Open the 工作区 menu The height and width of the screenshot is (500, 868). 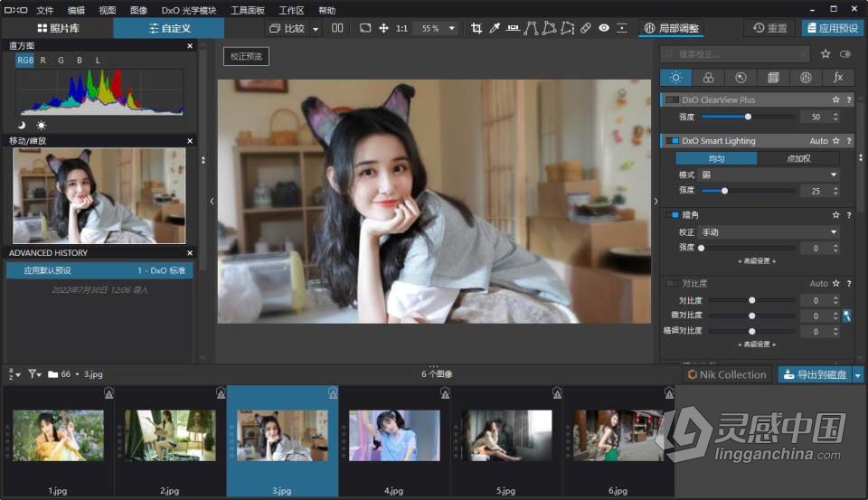[x=291, y=10]
